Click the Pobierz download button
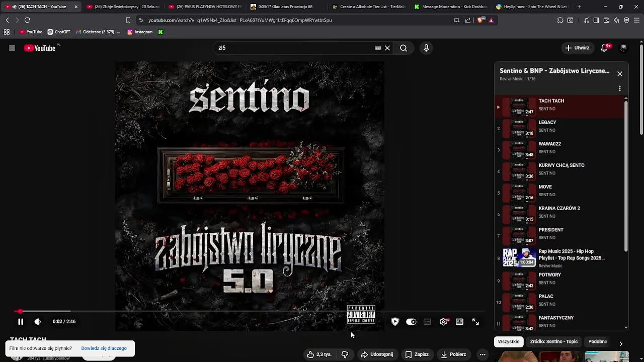Screen dimensions: 644x362 pyautogui.click(x=453, y=354)
